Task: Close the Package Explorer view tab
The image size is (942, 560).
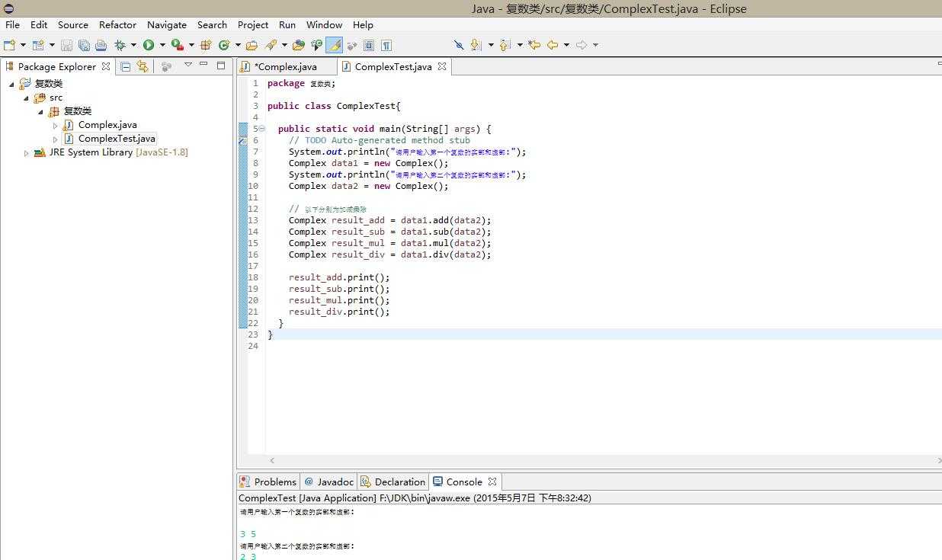Action: (x=106, y=66)
